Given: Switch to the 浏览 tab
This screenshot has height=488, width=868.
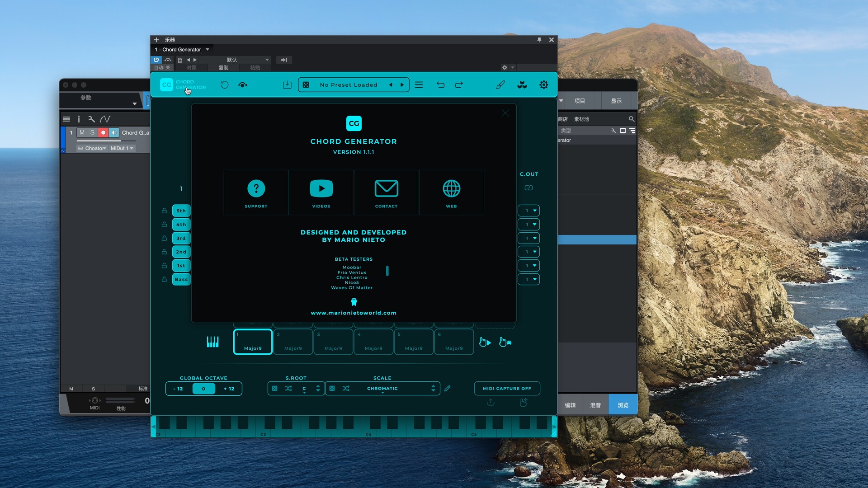Looking at the screenshot, I should click(x=623, y=405).
